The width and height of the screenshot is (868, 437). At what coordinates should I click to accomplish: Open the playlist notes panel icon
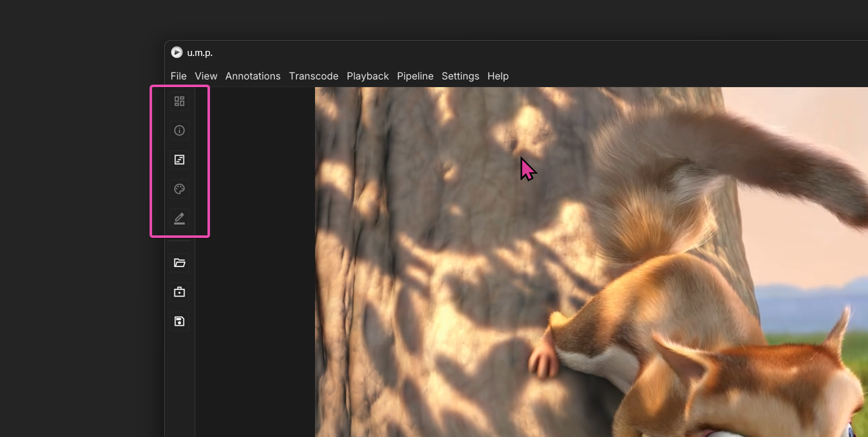[179, 160]
